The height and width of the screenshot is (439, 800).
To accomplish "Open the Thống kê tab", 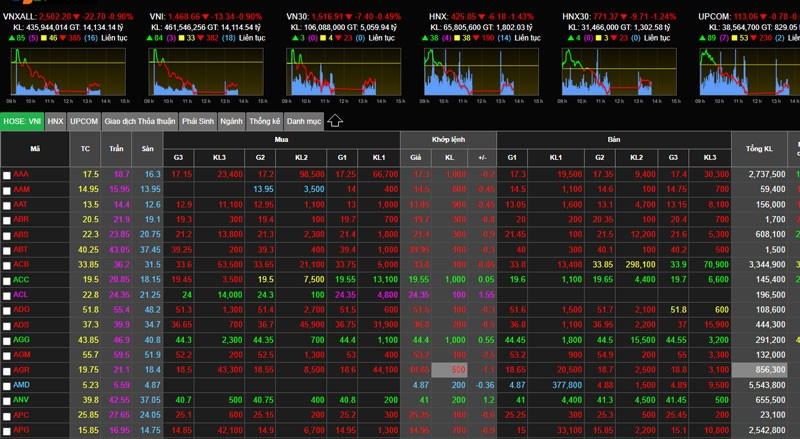I will coord(264,121).
